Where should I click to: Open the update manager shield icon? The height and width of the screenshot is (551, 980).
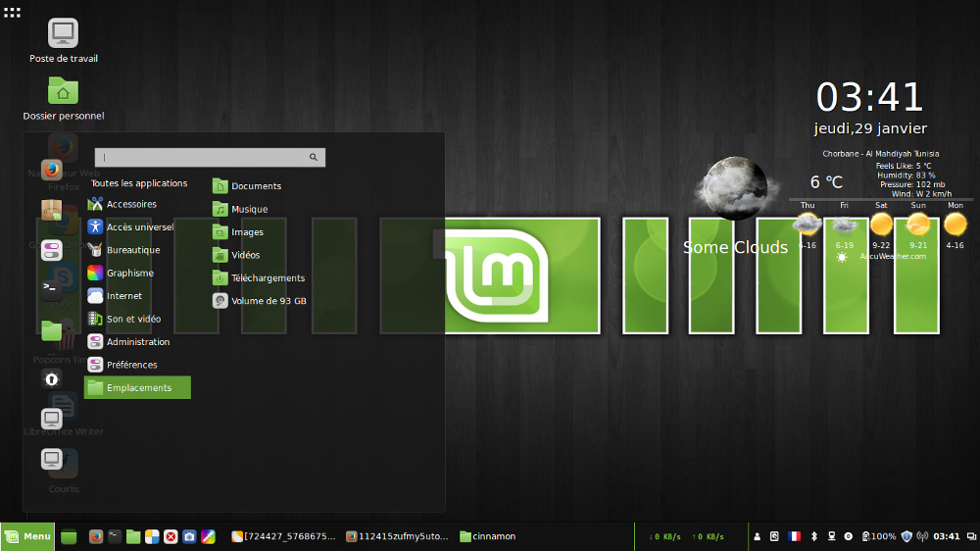pos(906,536)
